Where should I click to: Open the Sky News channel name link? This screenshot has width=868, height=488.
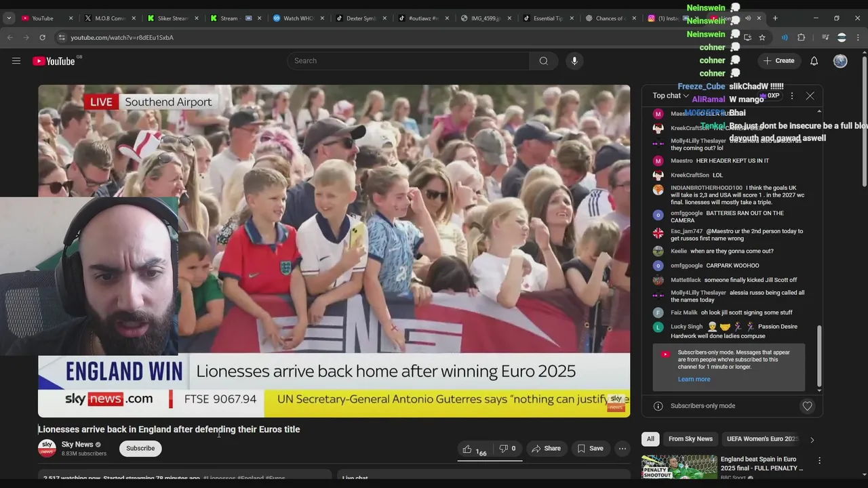pos(77,445)
